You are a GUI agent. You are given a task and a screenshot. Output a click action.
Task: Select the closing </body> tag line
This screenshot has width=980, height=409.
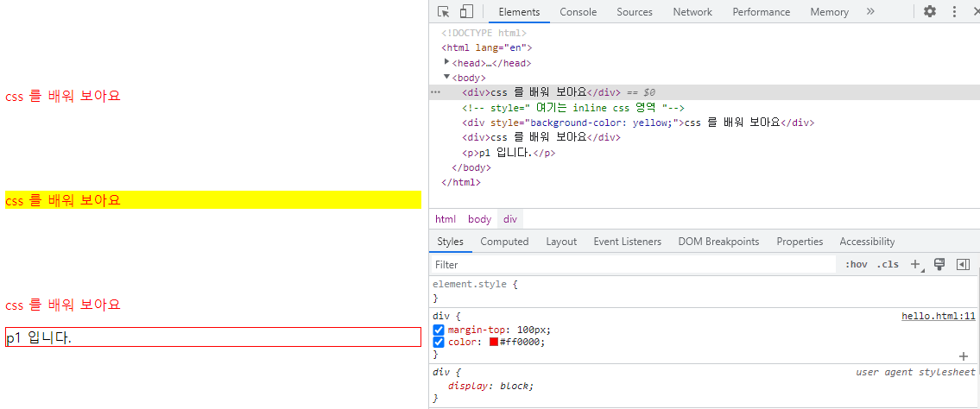click(471, 167)
